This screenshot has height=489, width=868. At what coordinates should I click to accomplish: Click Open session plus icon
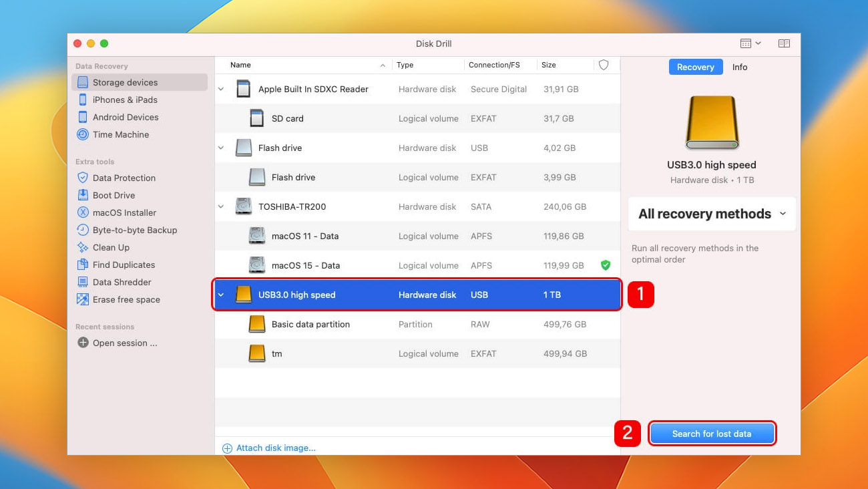(x=83, y=343)
